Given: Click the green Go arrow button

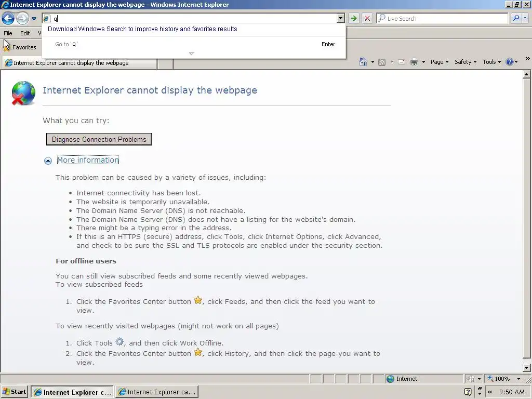Looking at the screenshot, I should [353, 18].
